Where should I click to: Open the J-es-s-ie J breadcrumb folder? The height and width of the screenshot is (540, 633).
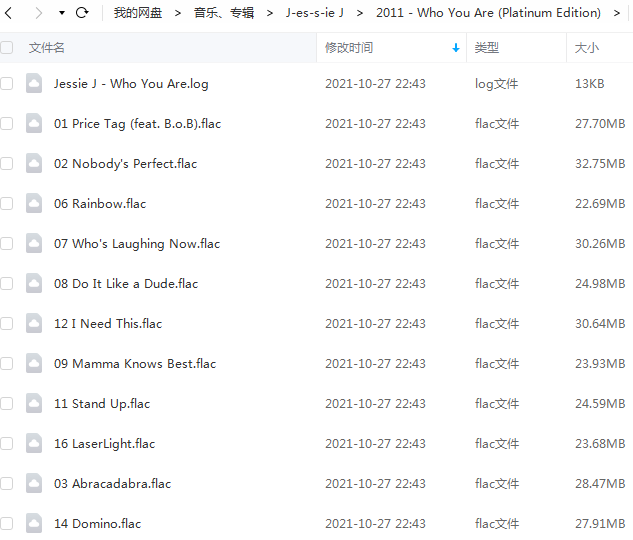(315, 13)
